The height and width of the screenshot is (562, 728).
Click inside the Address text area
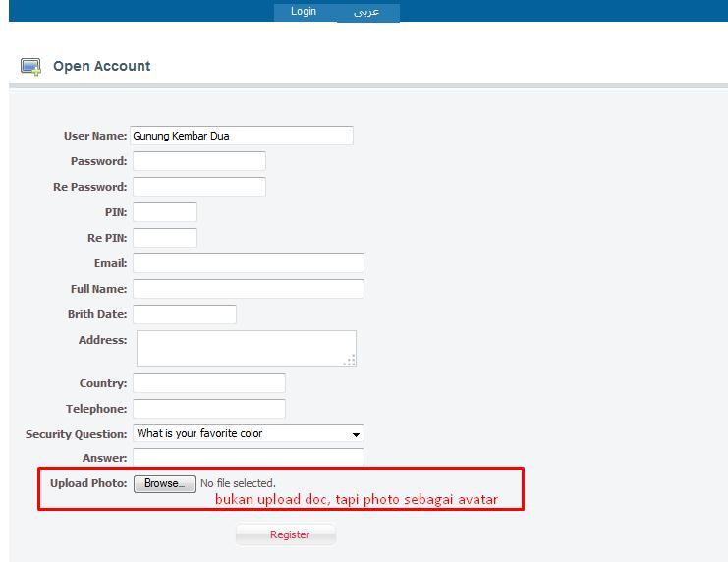247,349
